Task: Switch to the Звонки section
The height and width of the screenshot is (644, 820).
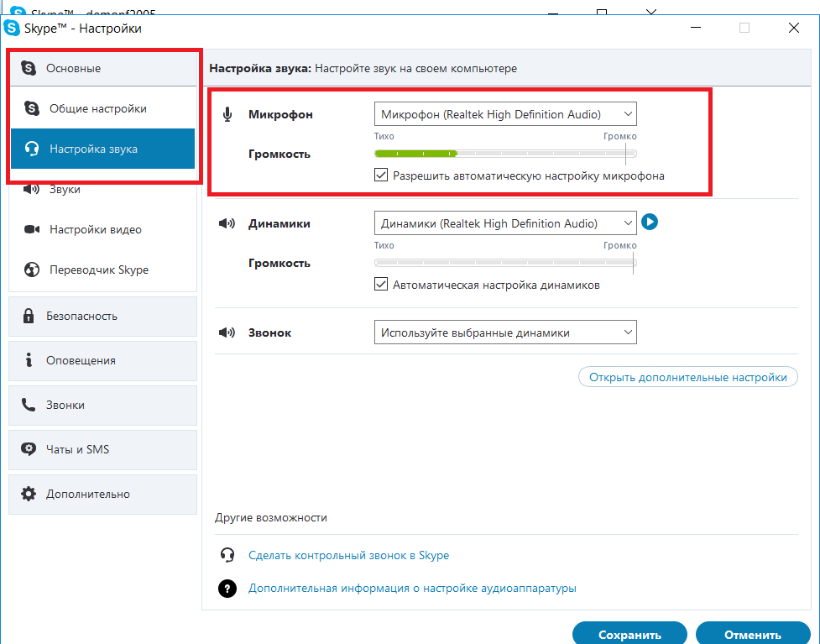Action: [102, 406]
